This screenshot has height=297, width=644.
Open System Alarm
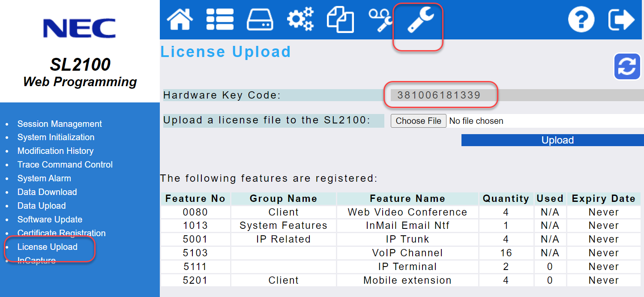(44, 178)
